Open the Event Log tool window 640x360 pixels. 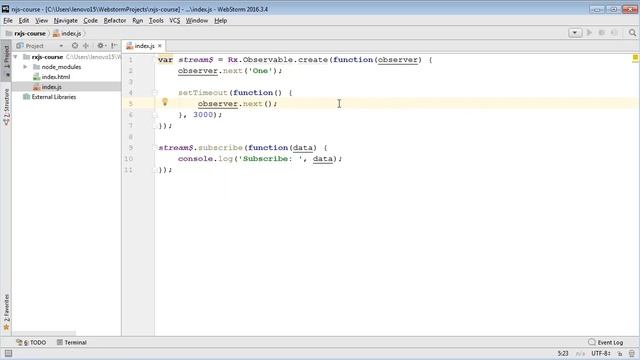click(x=606, y=342)
